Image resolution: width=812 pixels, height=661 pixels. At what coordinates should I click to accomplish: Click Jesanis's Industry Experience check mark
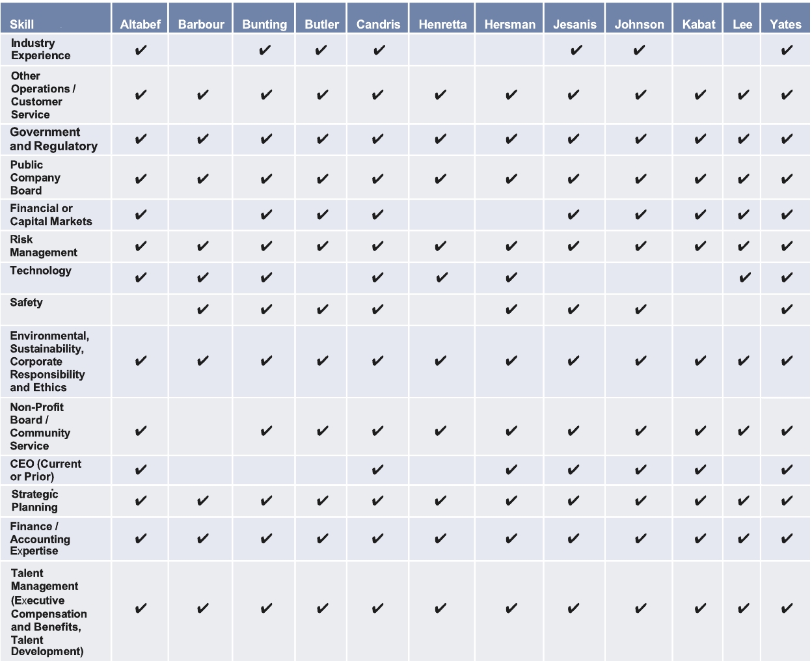tap(576, 50)
